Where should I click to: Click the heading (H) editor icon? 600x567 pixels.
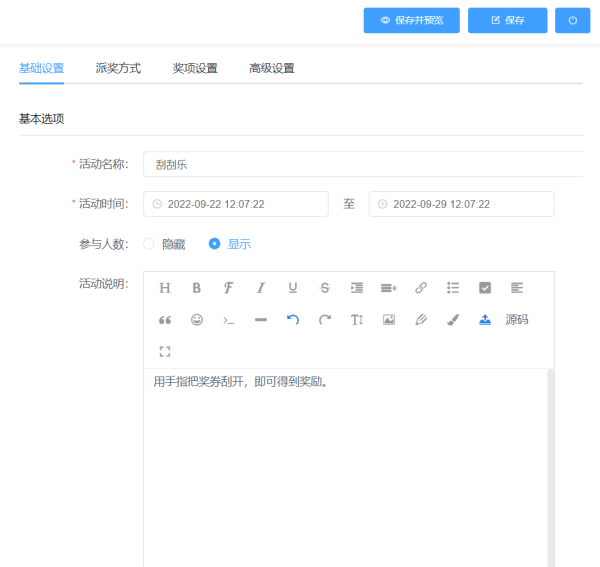165,288
